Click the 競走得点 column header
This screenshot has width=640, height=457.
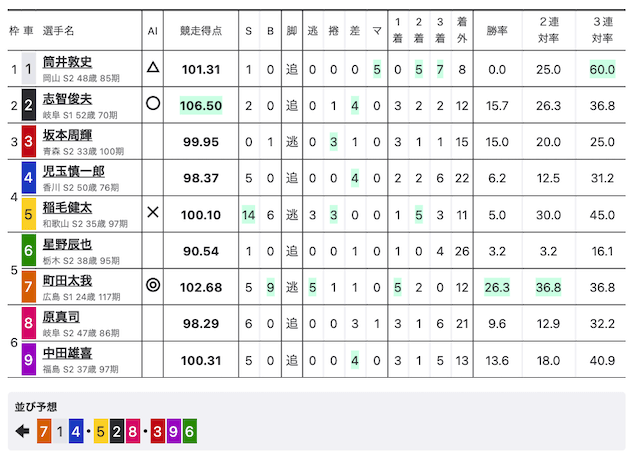coord(201,31)
